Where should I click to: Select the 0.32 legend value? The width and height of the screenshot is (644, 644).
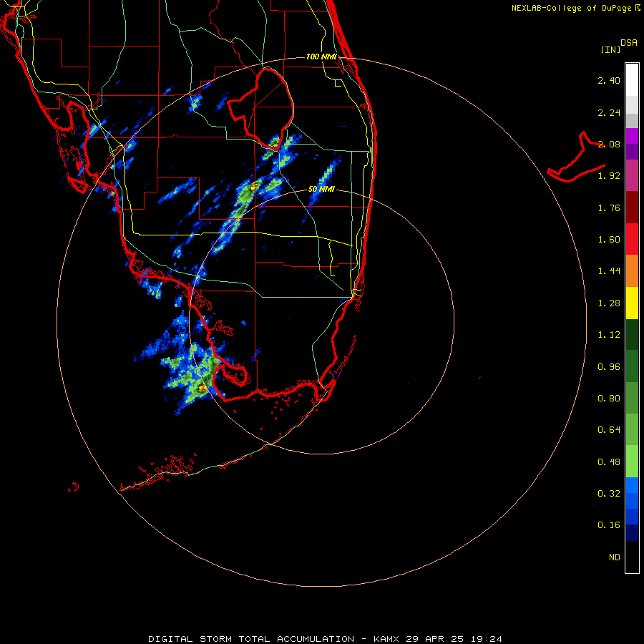coord(609,494)
